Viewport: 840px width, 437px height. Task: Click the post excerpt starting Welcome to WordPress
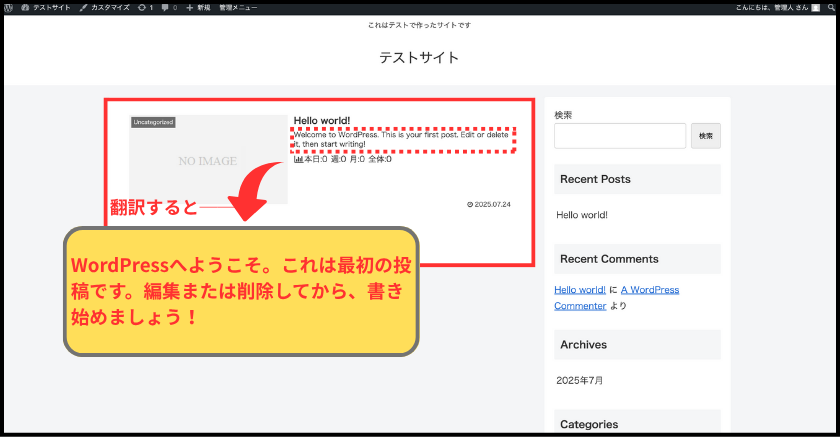401,140
